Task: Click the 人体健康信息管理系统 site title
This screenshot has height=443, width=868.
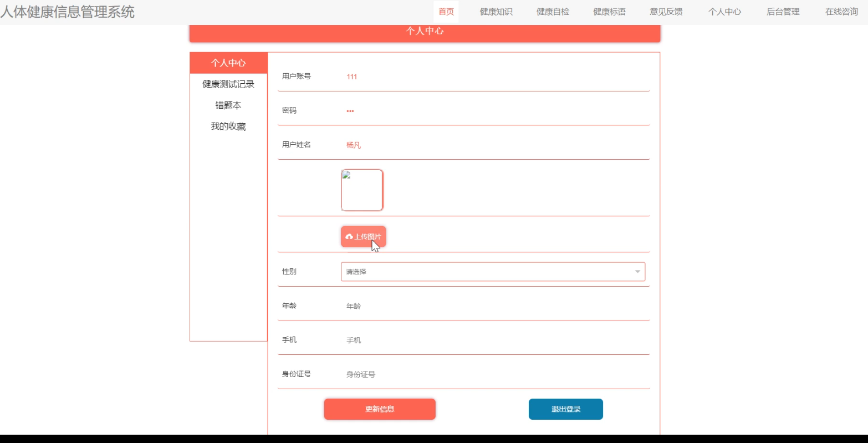Action: tap(67, 12)
